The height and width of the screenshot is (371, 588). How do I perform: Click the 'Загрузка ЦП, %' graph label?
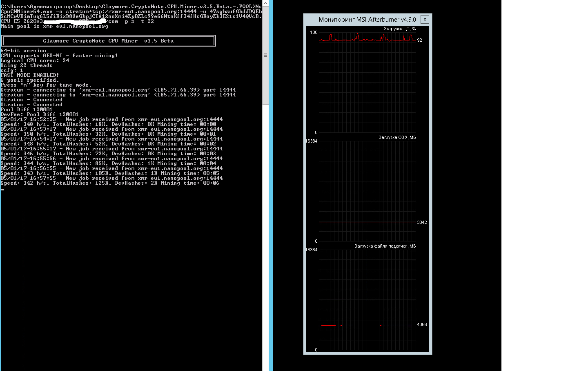[400, 29]
